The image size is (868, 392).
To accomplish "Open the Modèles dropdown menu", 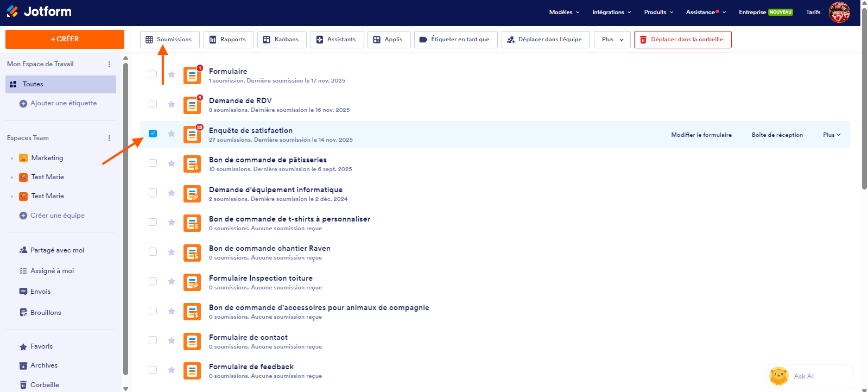I will coord(564,12).
